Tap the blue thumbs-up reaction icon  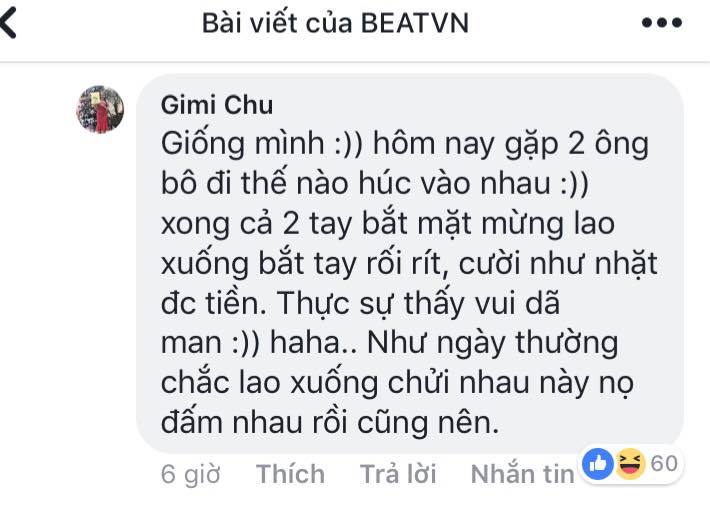(598, 464)
